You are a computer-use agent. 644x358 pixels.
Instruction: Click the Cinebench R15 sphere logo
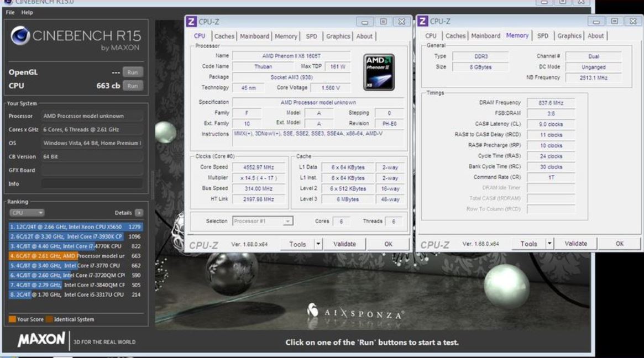pyautogui.click(x=20, y=36)
